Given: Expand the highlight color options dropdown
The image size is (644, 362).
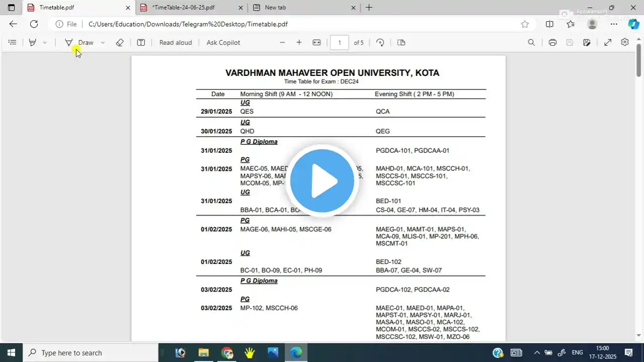Looking at the screenshot, I should coord(45,43).
